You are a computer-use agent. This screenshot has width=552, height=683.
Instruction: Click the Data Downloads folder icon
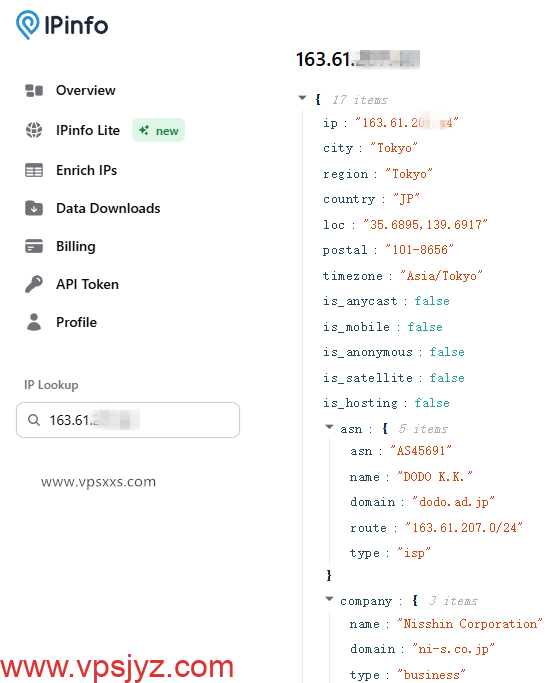tap(34, 208)
